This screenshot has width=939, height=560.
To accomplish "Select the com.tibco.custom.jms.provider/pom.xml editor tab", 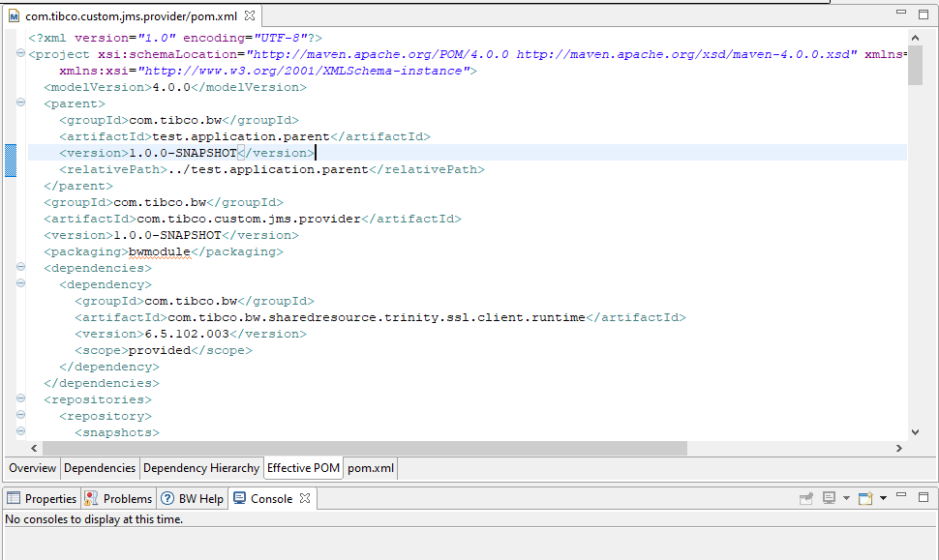I will (x=131, y=16).
